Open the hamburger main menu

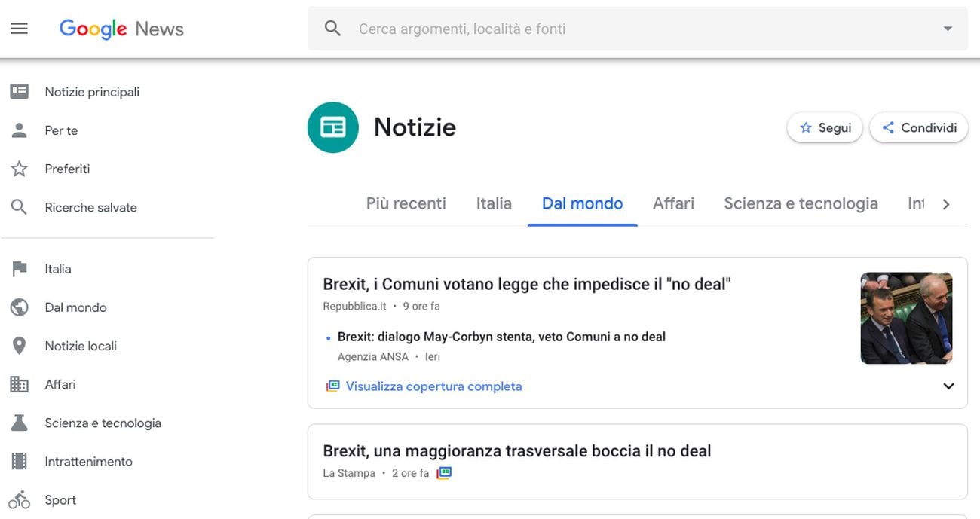(x=19, y=29)
